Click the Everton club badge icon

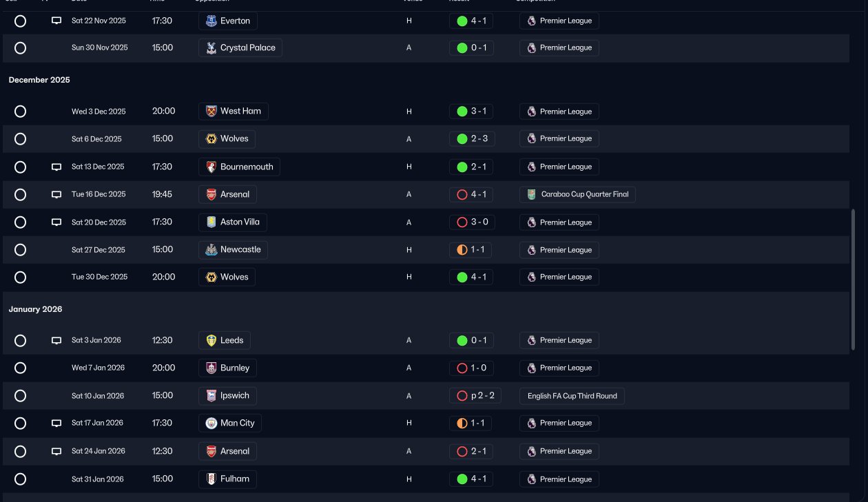(x=211, y=21)
